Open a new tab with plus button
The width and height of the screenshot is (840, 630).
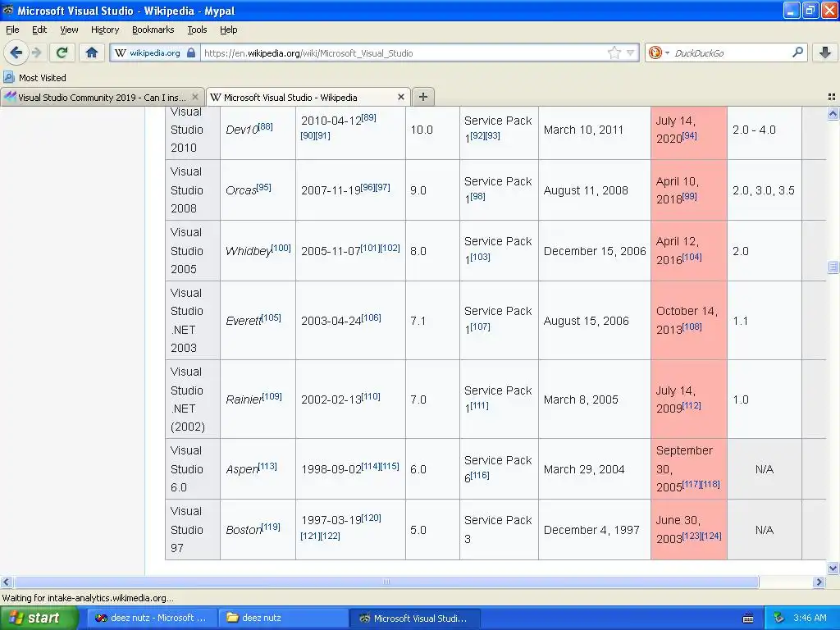(422, 97)
